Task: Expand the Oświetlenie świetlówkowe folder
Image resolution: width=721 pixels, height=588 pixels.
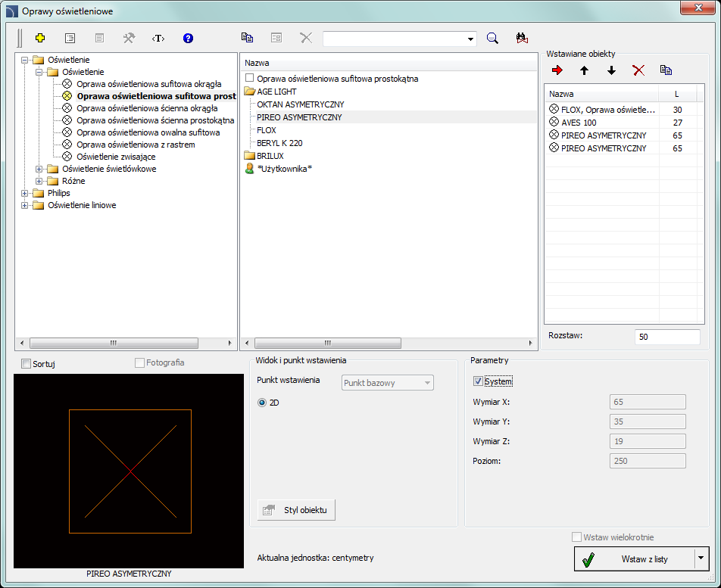Action: [x=39, y=169]
